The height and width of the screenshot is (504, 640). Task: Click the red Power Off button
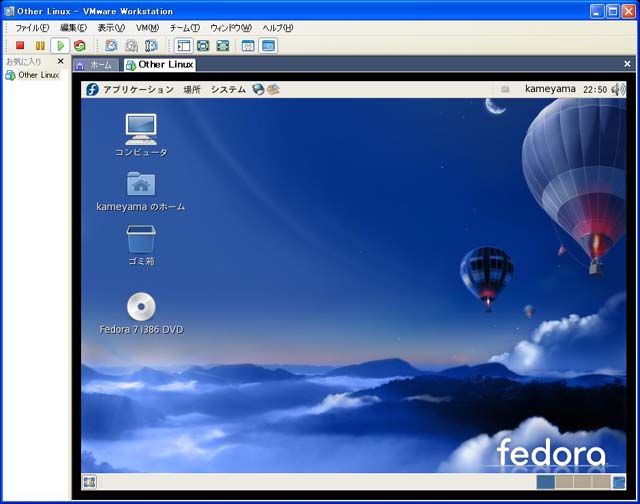(x=20, y=45)
